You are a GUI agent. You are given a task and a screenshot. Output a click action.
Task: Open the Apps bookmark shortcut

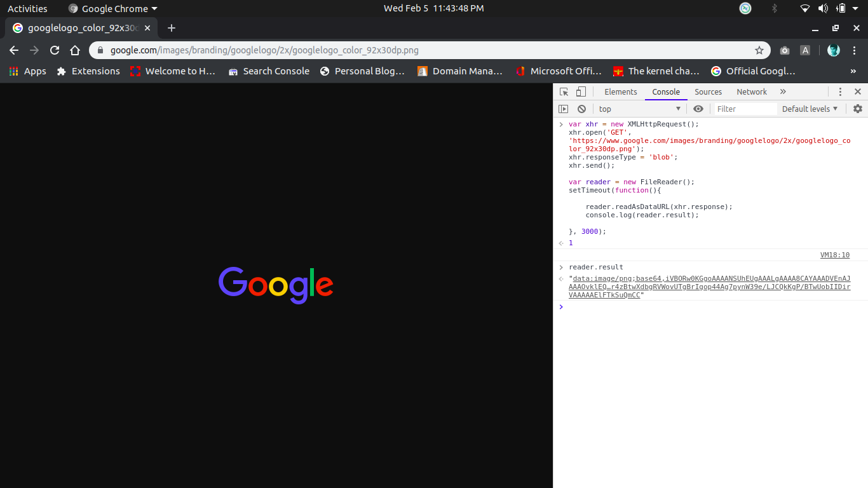(27, 71)
